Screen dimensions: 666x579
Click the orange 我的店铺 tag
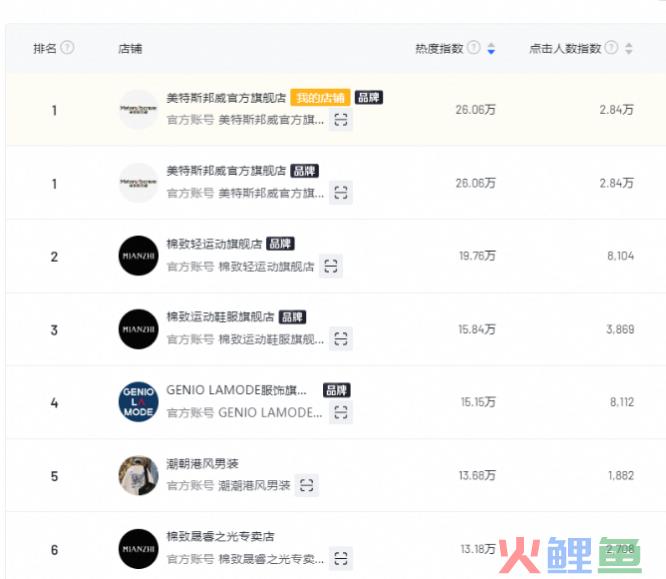(320, 98)
